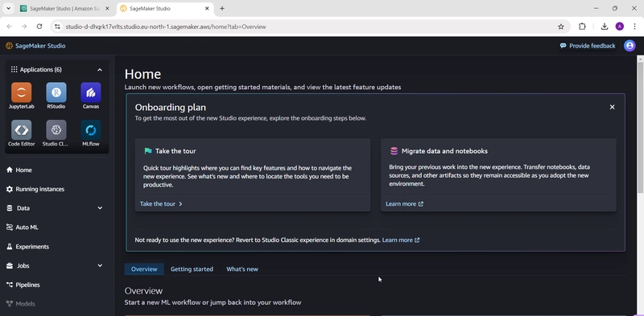Click the Migrate data and notebooks title
This screenshot has height=316, width=644.
(x=444, y=151)
